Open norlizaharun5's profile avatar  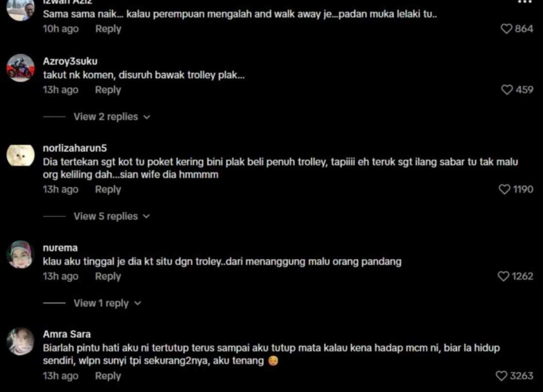(x=20, y=155)
